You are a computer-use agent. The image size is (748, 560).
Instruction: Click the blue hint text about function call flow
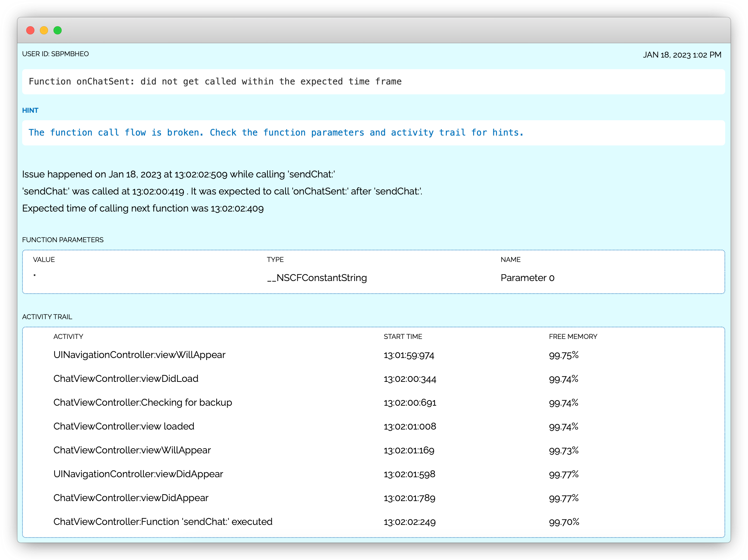[276, 133]
